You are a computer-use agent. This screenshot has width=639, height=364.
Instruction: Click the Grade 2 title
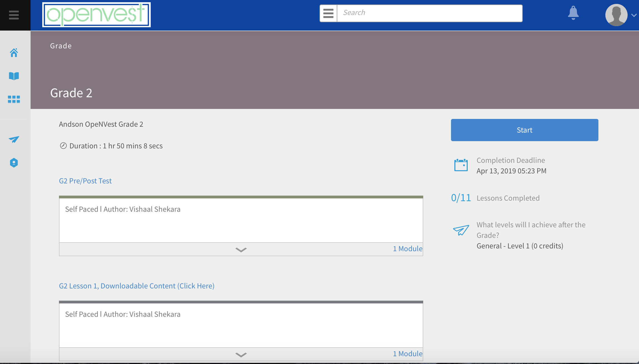pyautogui.click(x=71, y=93)
